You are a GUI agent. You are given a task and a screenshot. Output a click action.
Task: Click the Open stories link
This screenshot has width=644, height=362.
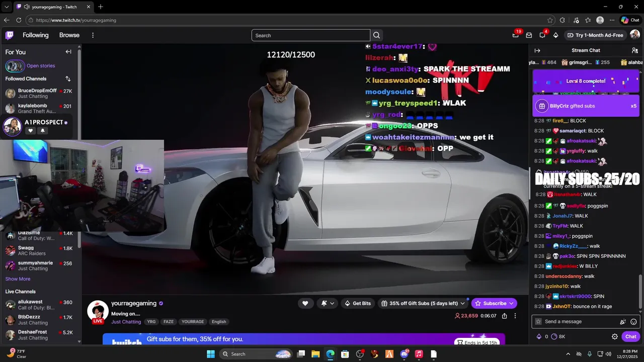coord(41,66)
